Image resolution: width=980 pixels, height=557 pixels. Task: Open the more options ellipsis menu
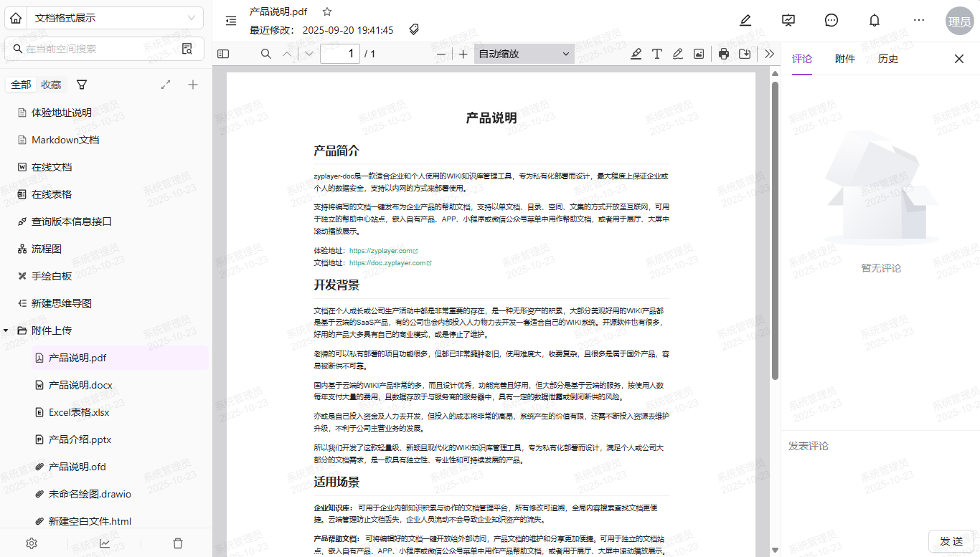point(919,20)
